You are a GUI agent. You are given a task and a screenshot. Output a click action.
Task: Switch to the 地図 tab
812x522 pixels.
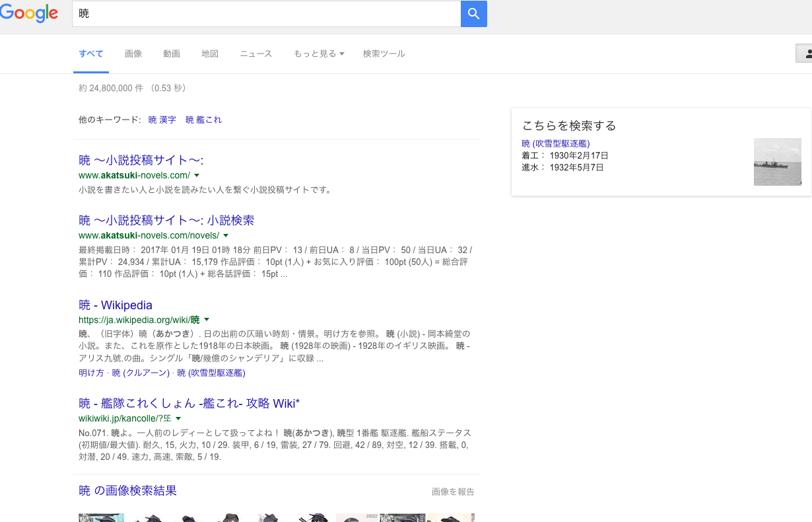(210, 54)
